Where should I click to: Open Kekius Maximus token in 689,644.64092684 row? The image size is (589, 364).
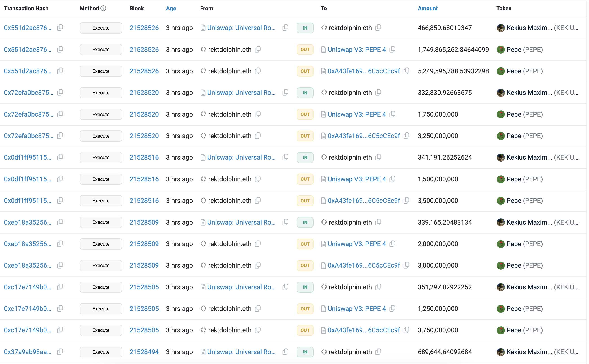pyautogui.click(x=542, y=352)
